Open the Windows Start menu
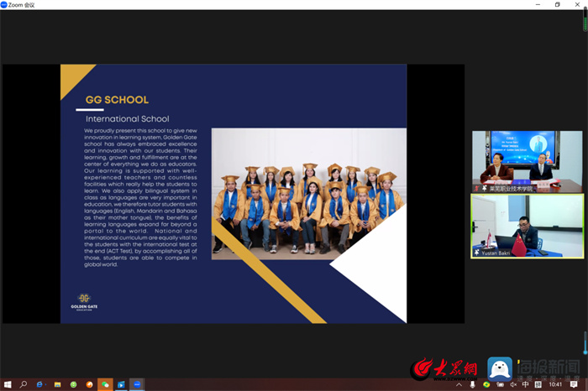 click(x=7, y=384)
